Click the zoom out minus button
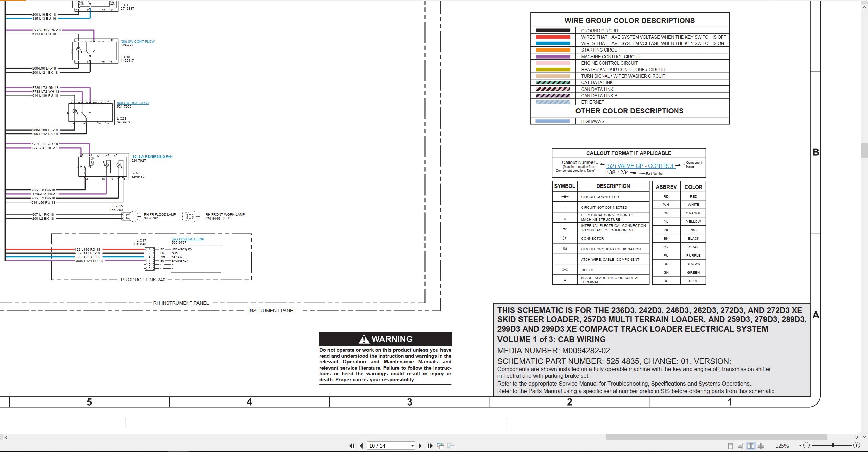This screenshot has height=452, width=868. click(807, 445)
